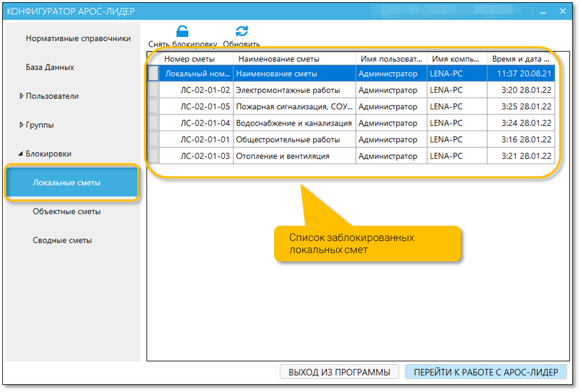Click ПЕРЕЙТИ К РАБОТЕ С АРОС-ЛИДЕР button
Image resolution: width=580 pixels, height=392 pixels.
(x=486, y=372)
